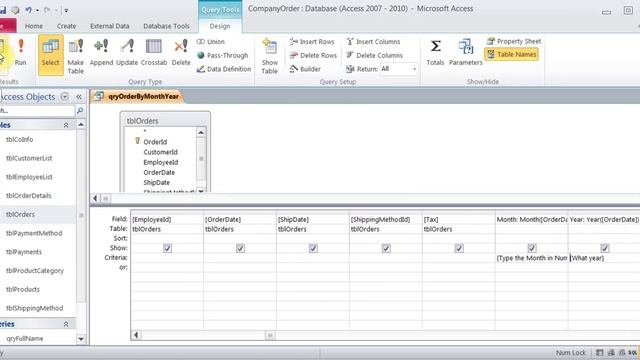The height and width of the screenshot is (360, 640).
Task: Select CustomerId field in tblOrders list
Action: (x=160, y=152)
